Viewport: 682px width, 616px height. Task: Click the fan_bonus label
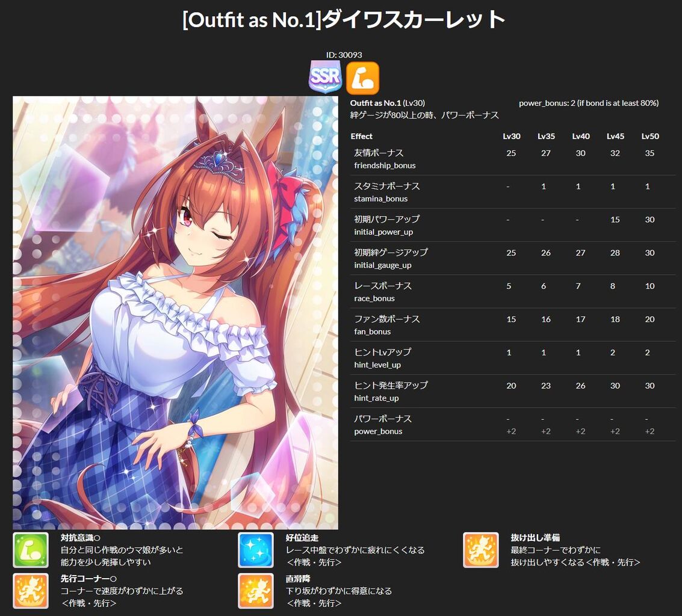[x=373, y=331]
